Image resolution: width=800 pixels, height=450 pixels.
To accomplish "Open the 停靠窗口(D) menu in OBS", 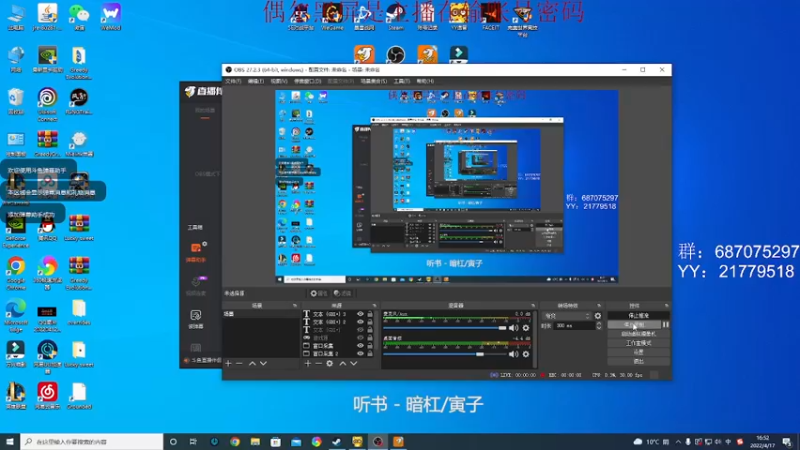I will tap(308, 81).
